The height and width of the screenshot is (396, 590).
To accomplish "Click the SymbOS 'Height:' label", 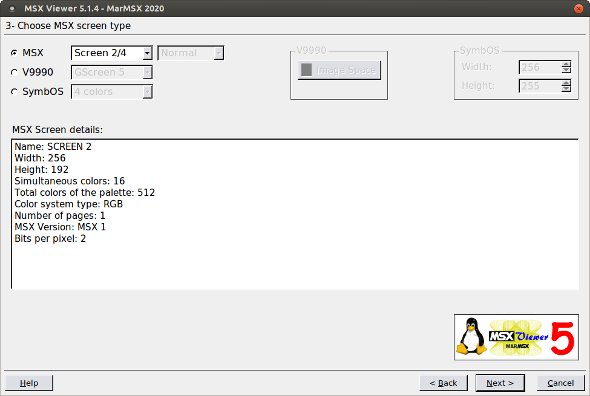I will point(478,85).
